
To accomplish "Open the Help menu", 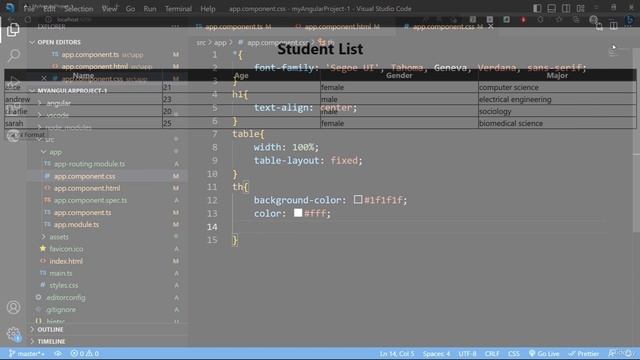I will 207,9.
